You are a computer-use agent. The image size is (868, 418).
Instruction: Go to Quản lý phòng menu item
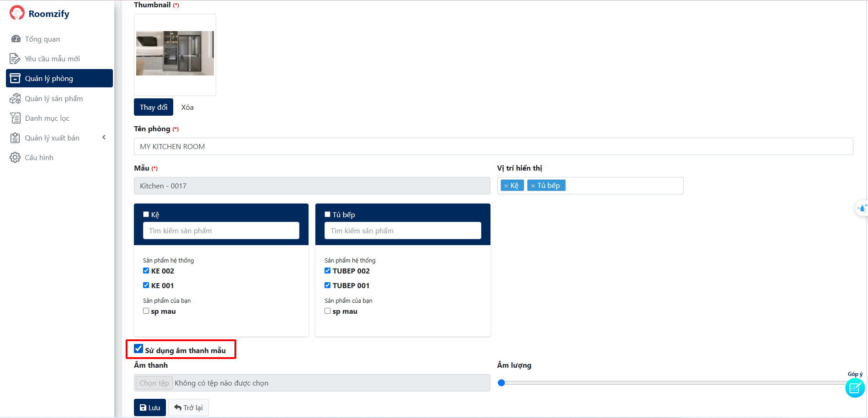pos(59,78)
